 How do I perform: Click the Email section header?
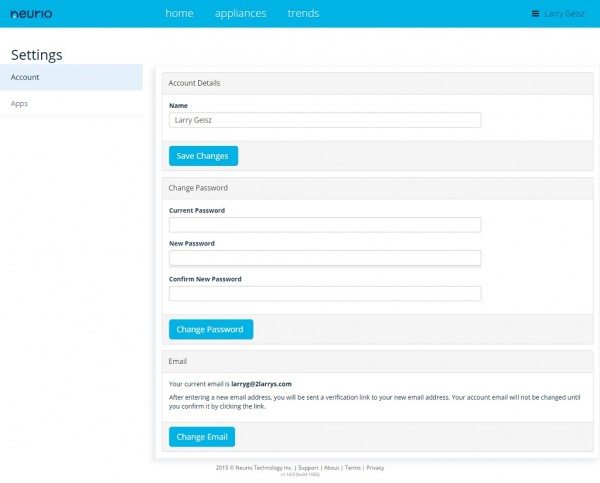[377, 361]
